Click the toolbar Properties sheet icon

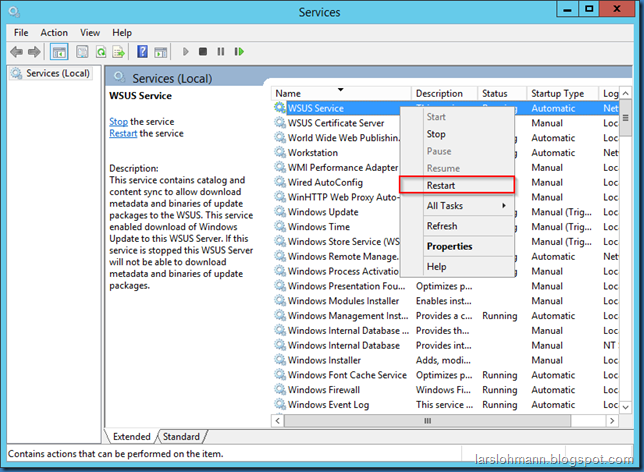tap(82, 52)
